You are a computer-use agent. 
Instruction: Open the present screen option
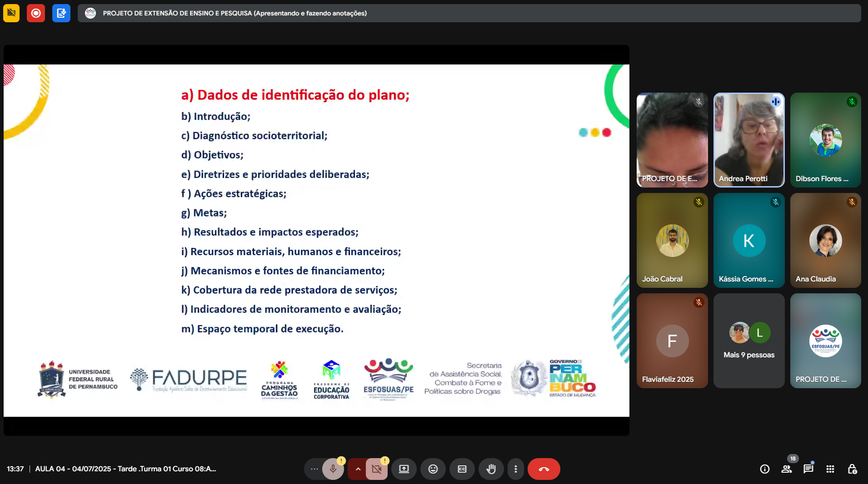pos(404,469)
